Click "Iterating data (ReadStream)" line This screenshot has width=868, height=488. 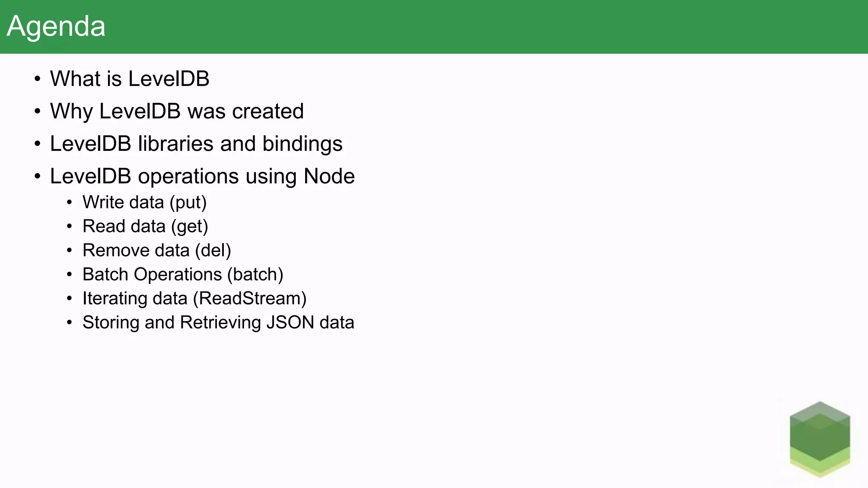click(x=195, y=299)
